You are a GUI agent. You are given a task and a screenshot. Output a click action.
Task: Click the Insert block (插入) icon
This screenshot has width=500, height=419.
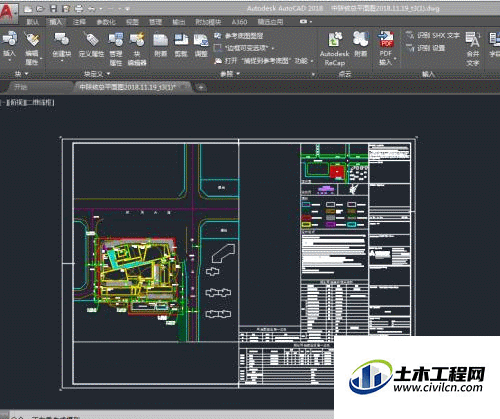pos(9,39)
